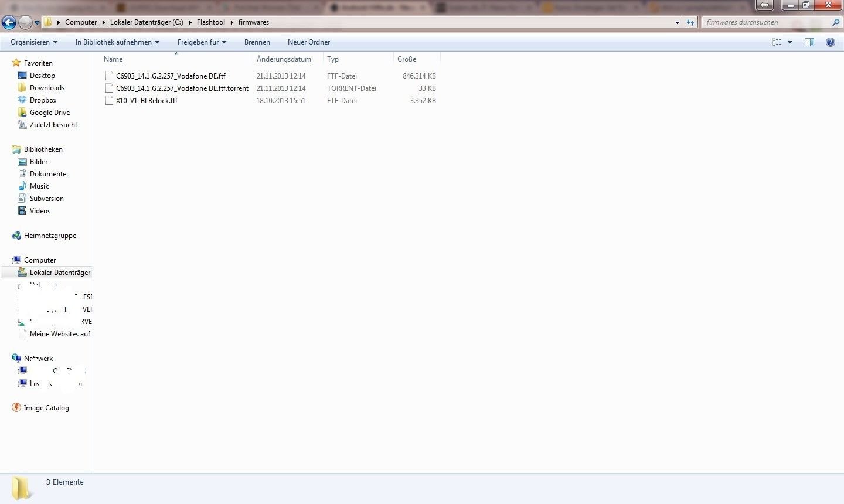
Task: Open Help with the question mark icon
Action: (830, 42)
